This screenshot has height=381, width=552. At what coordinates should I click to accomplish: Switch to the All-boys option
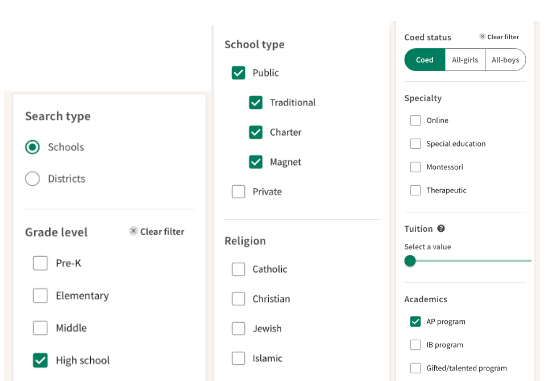506,60
